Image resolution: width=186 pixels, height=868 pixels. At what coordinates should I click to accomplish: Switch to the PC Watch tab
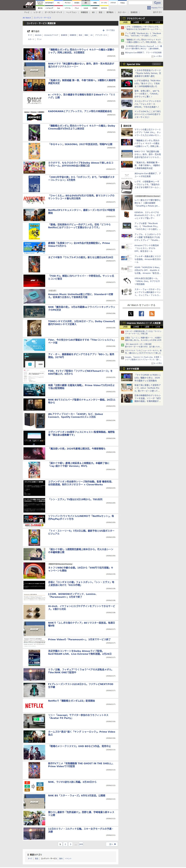[58, 3]
